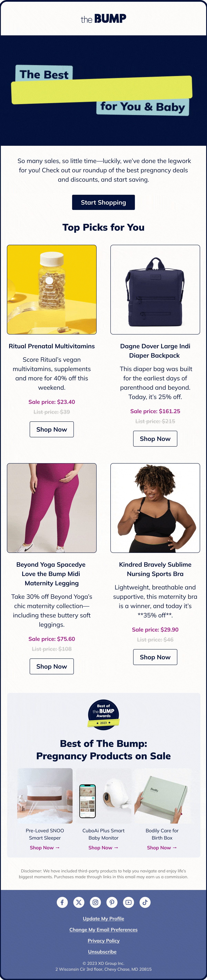The height and width of the screenshot is (980, 207).
Task: Open the X (Twitter) social icon
Action: [79, 902]
